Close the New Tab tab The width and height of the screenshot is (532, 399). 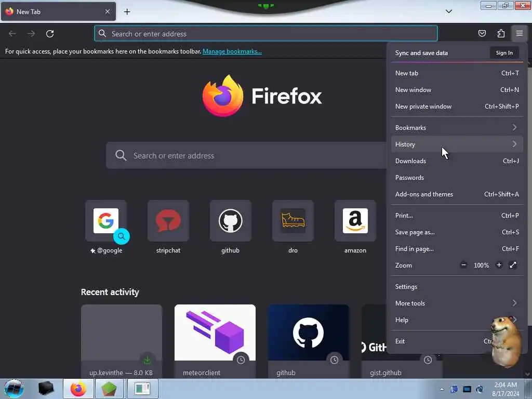coord(107,11)
